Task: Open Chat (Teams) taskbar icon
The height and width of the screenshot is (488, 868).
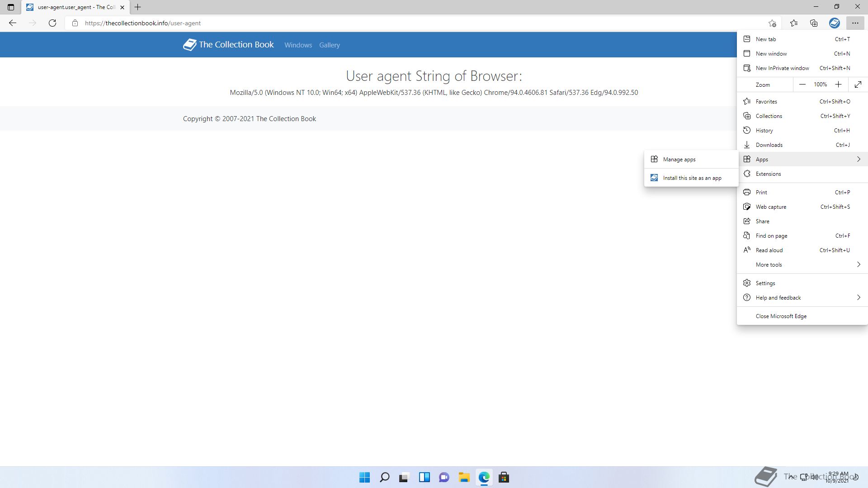Action: pyautogui.click(x=444, y=478)
